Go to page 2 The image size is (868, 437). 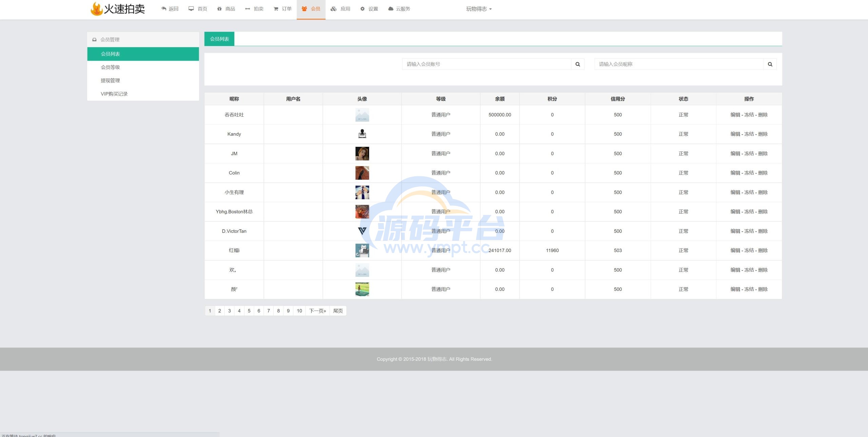point(220,311)
